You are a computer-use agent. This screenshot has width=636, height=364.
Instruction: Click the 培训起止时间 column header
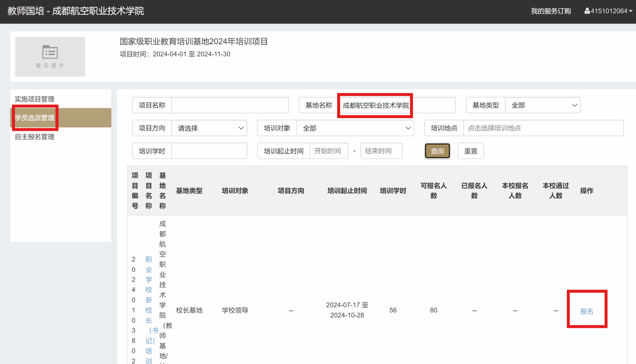pos(347,191)
